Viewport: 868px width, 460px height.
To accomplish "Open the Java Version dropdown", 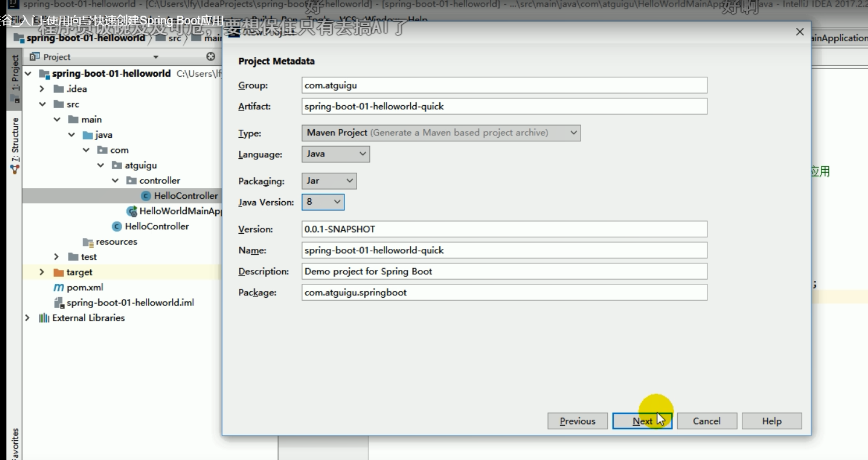I will click(x=323, y=202).
